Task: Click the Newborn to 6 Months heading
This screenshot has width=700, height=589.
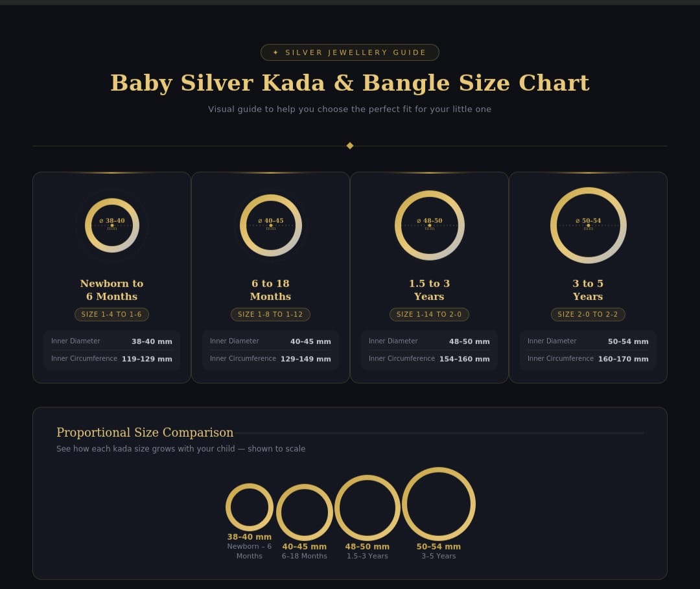Action: 111,290
